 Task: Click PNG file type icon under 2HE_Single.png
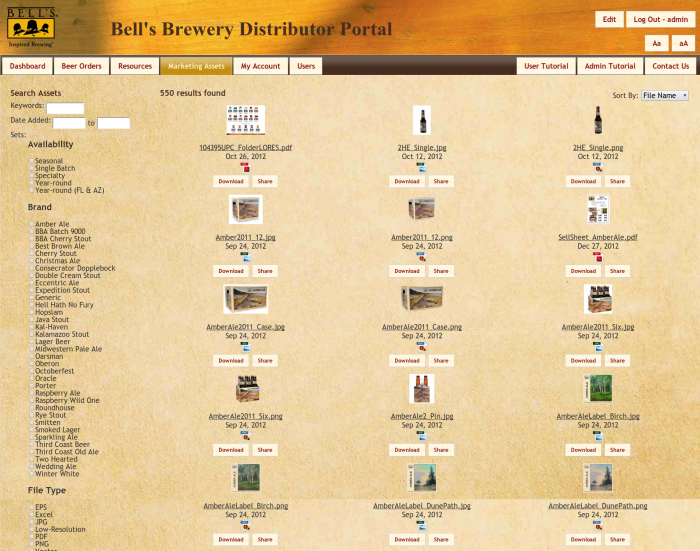click(598, 168)
